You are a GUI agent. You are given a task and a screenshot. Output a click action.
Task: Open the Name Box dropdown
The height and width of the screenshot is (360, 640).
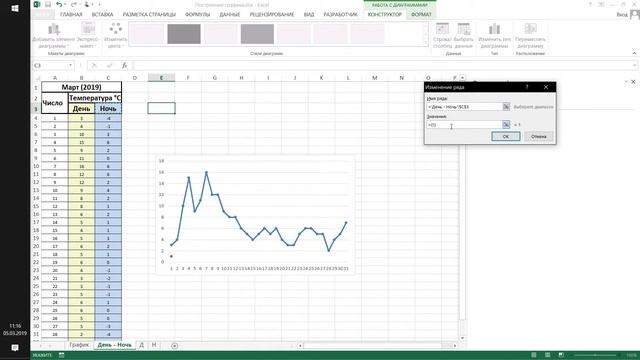pyautogui.click(x=70, y=65)
